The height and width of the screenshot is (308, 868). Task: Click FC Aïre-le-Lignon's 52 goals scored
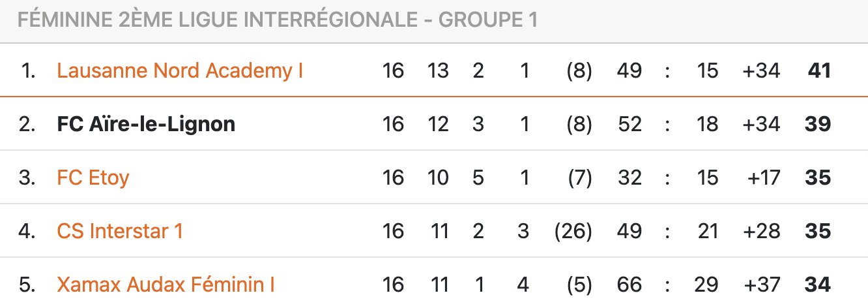click(x=629, y=124)
